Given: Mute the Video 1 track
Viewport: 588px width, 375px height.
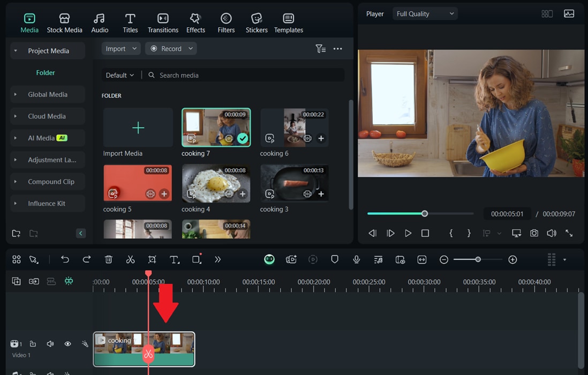Looking at the screenshot, I should point(50,344).
